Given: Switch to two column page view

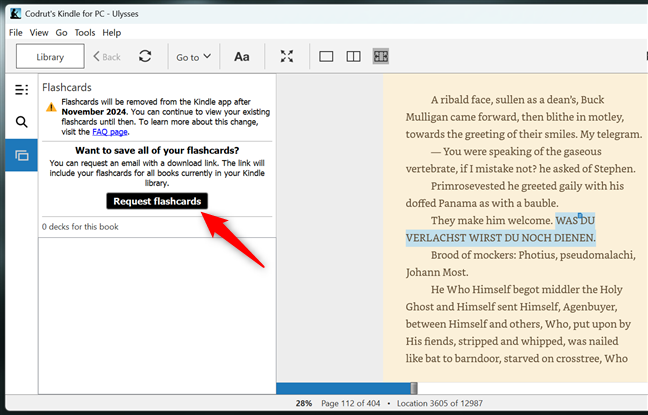Looking at the screenshot, I should (x=353, y=57).
